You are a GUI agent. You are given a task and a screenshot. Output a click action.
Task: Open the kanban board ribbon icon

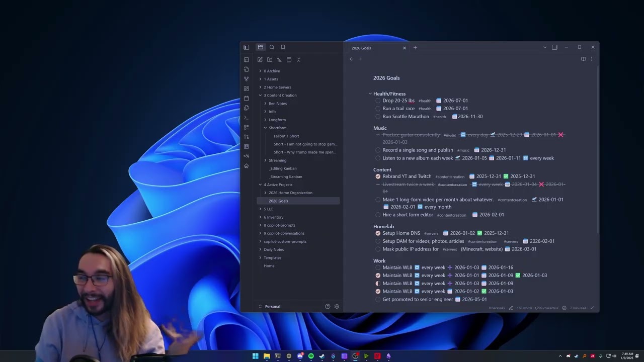246,146
